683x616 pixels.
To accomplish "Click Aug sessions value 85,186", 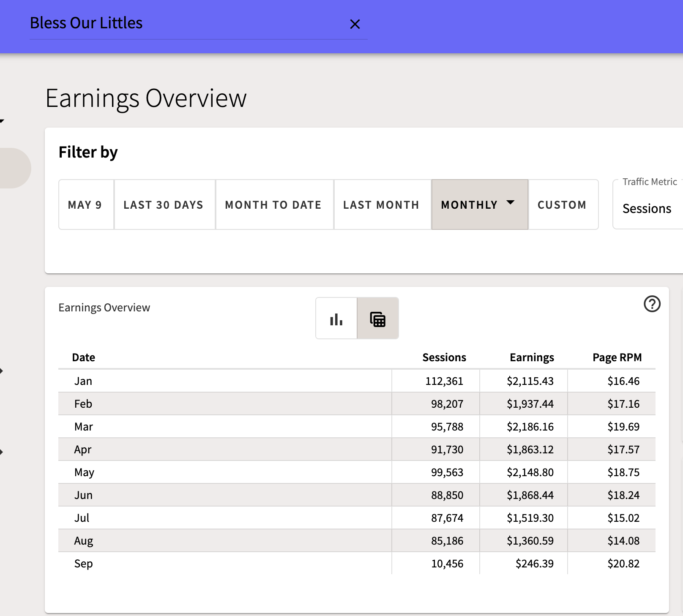I will [447, 541].
